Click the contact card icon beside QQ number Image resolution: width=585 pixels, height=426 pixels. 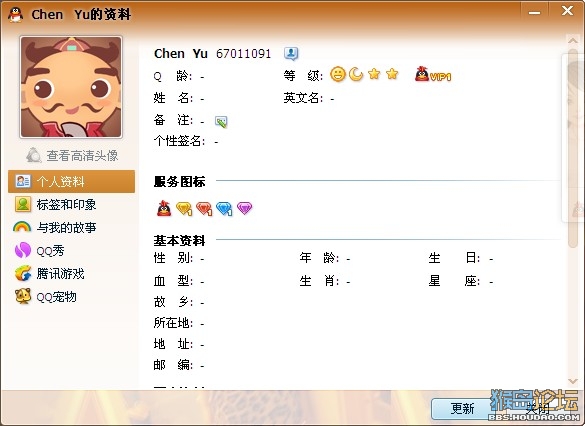tap(291, 54)
